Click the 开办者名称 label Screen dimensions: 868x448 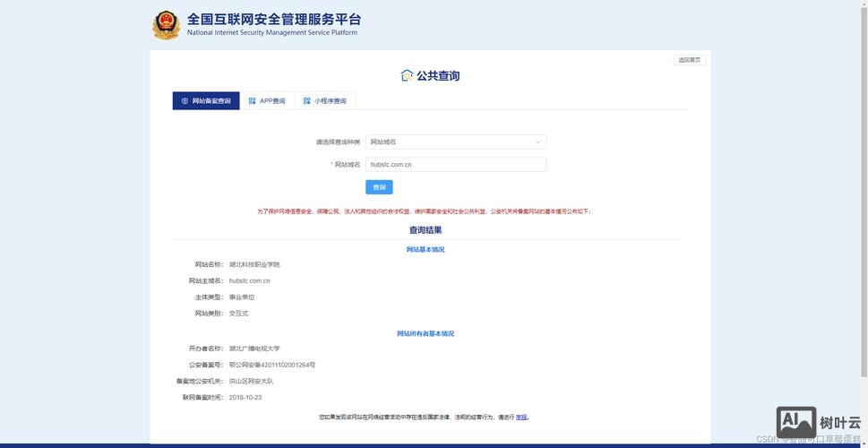coord(206,349)
